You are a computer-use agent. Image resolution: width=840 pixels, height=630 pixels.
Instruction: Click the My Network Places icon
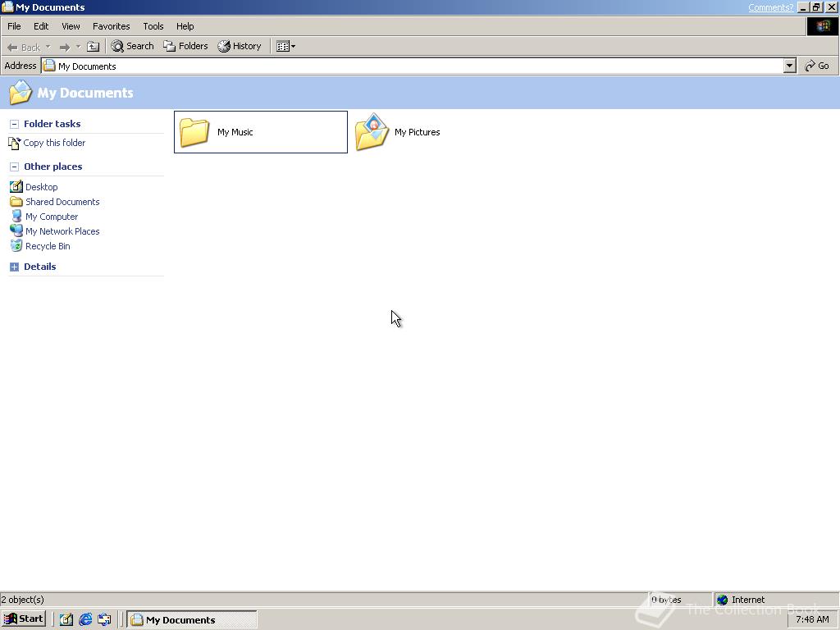(x=16, y=231)
